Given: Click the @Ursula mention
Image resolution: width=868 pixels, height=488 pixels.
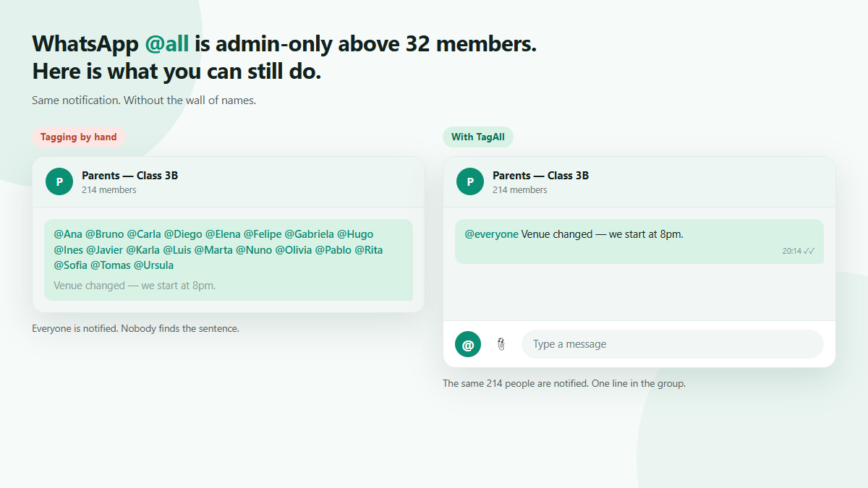Looking at the screenshot, I should (x=153, y=265).
